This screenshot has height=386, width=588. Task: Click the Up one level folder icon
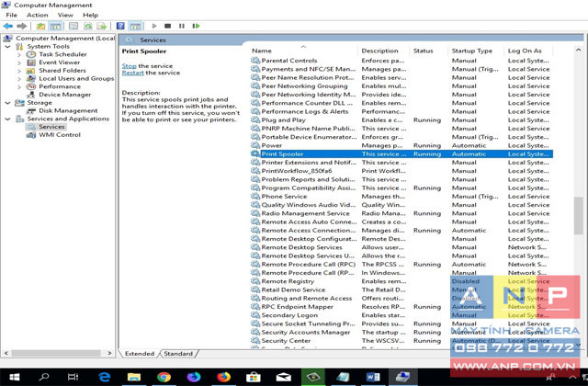tap(40, 26)
